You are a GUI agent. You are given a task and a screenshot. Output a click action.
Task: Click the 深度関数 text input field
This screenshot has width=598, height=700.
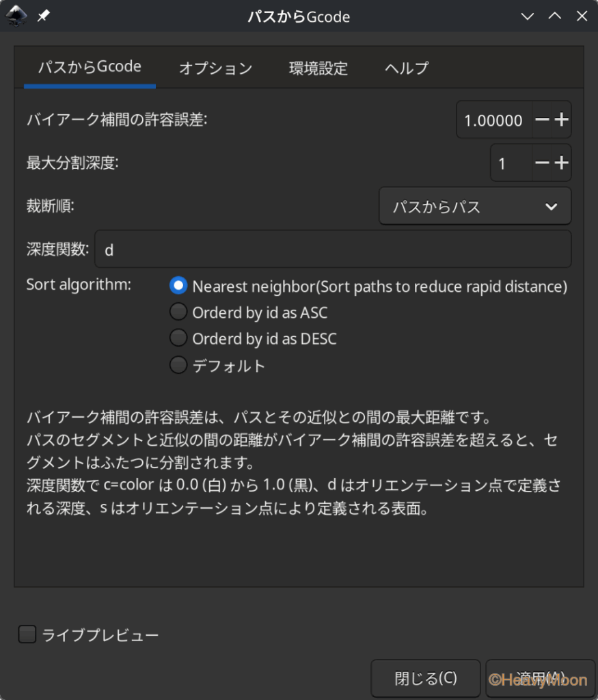click(x=333, y=250)
